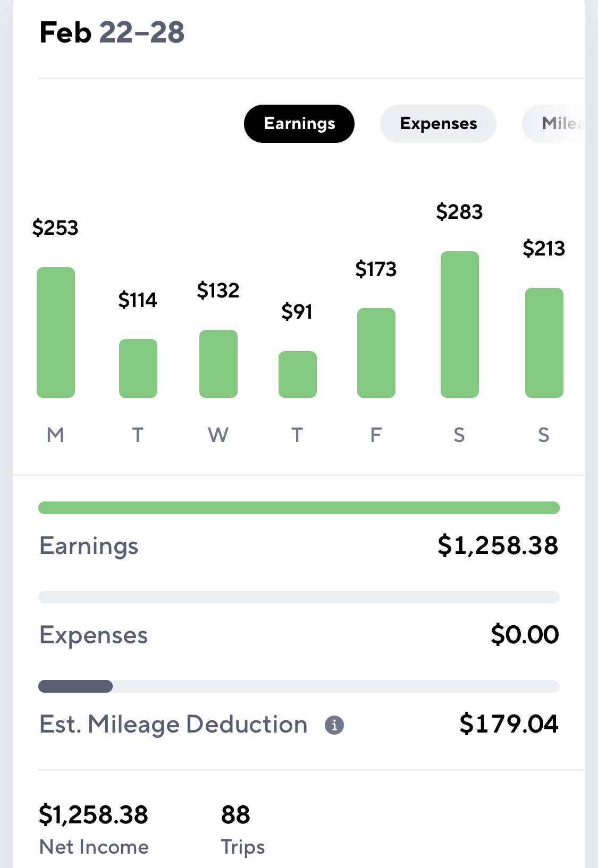Select the Earnings tab pill
Image resolution: width=598 pixels, height=868 pixels.
(299, 124)
